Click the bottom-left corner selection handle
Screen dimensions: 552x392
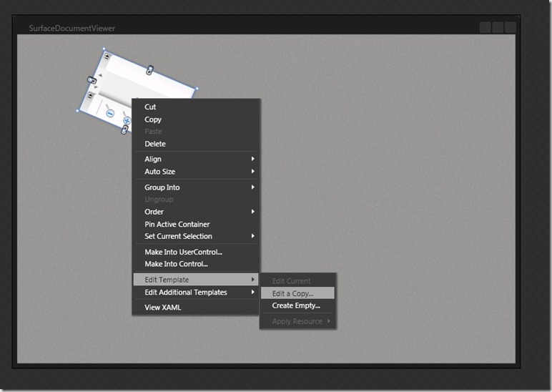coord(77,112)
